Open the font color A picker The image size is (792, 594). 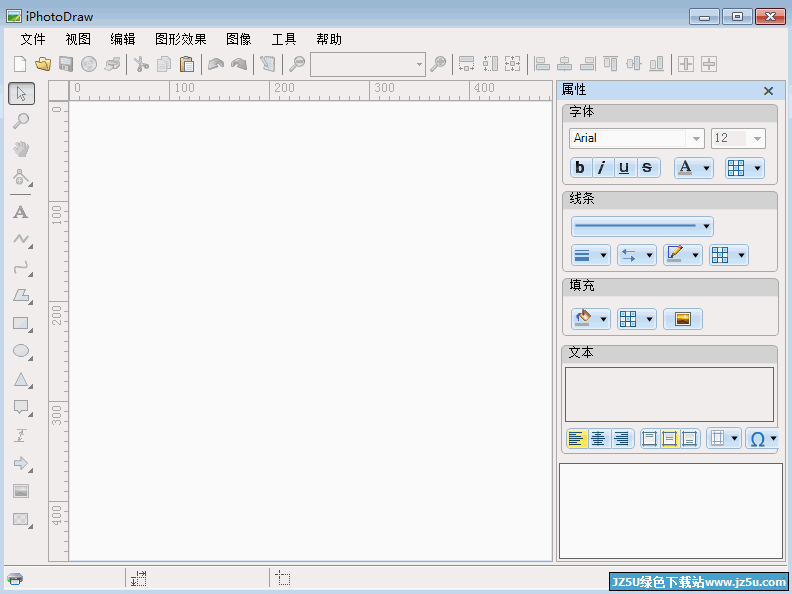point(694,168)
